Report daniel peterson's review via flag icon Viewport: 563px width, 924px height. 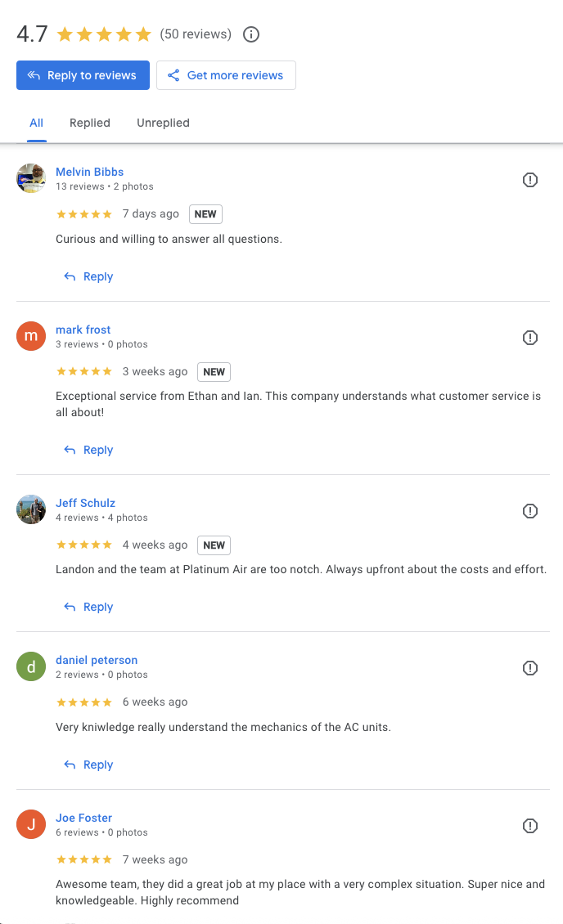pos(529,668)
